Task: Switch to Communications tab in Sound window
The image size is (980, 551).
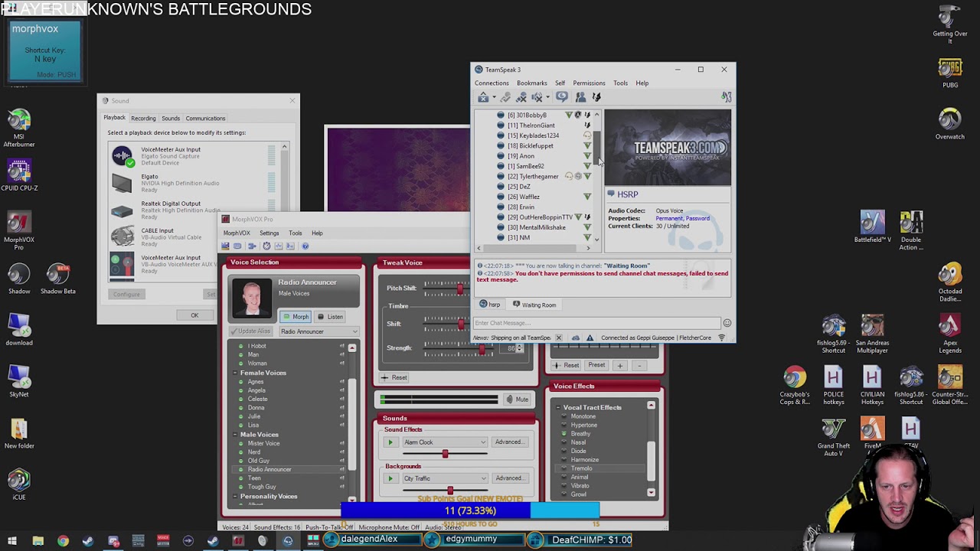Action: pos(205,119)
